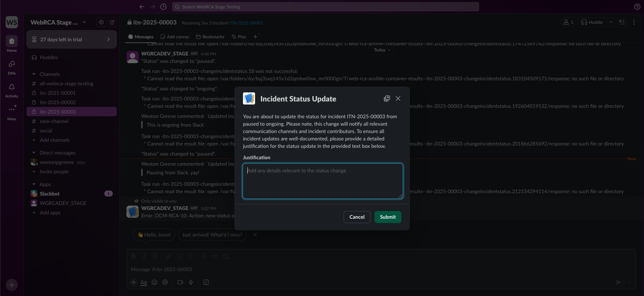Send the "Hello, team!" suggested reply

(x=155, y=235)
